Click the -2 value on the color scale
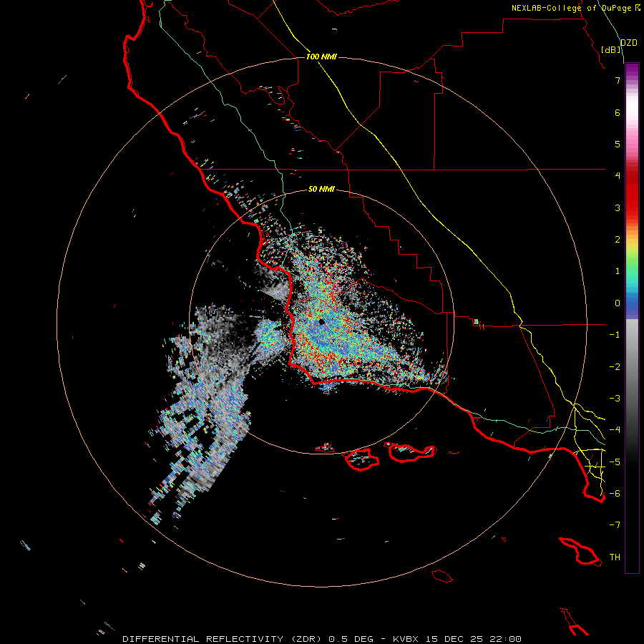The image size is (644, 644). point(615,367)
